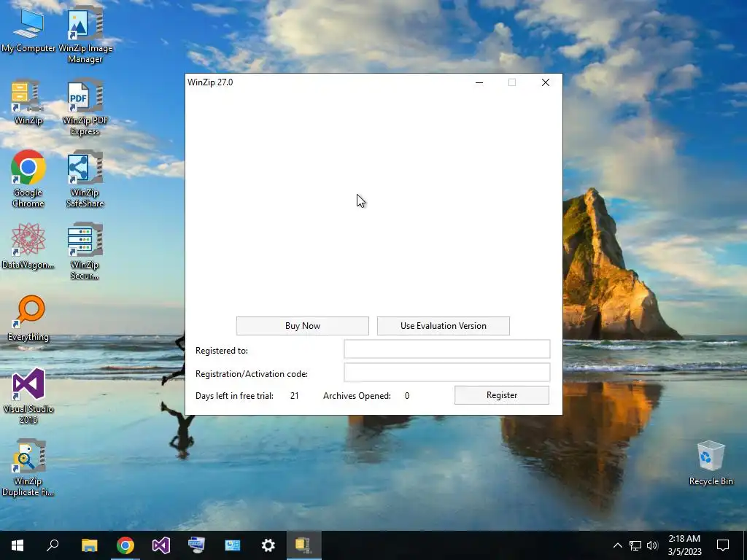Screen dimensions: 747x560
Task: Open network status tray icon
Action: (635, 545)
